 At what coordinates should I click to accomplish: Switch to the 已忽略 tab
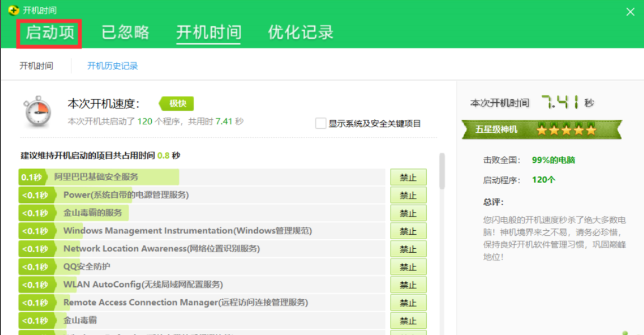point(125,32)
